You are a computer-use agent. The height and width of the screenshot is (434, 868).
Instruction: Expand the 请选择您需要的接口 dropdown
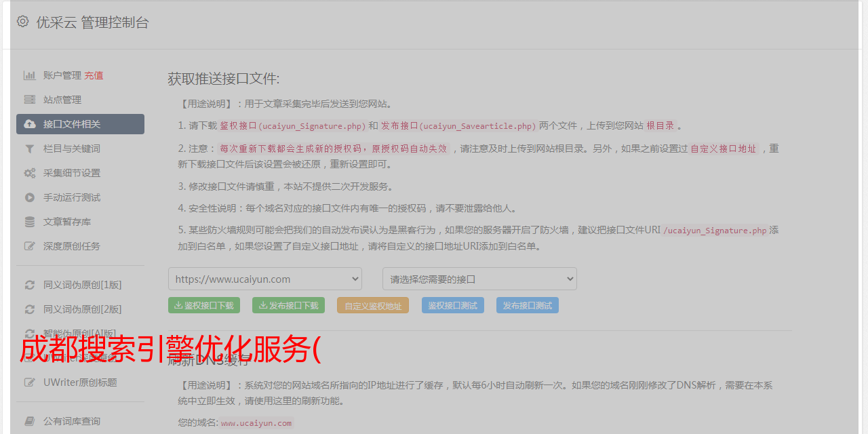[x=479, y=279]
